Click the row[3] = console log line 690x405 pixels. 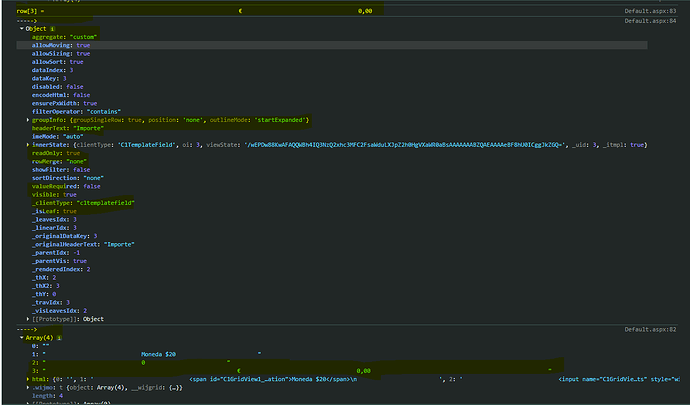(x=194, y=11)
